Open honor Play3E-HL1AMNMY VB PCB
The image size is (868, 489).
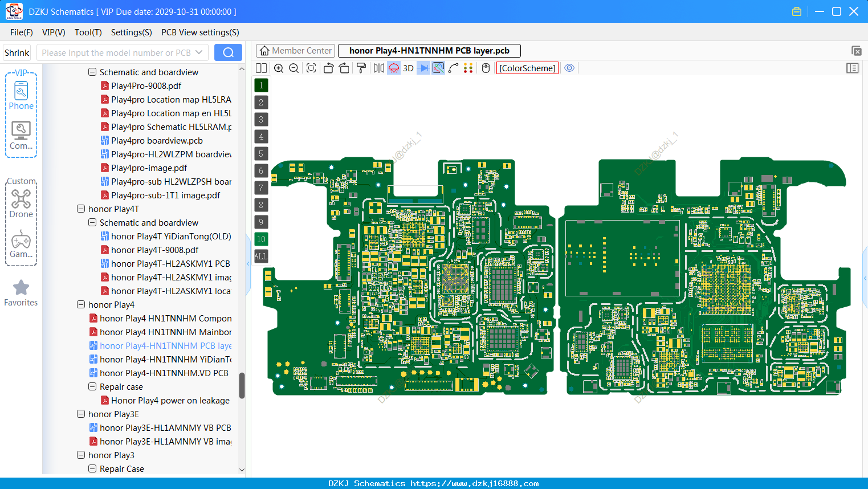pyautogui.click(x=165, y=428)
